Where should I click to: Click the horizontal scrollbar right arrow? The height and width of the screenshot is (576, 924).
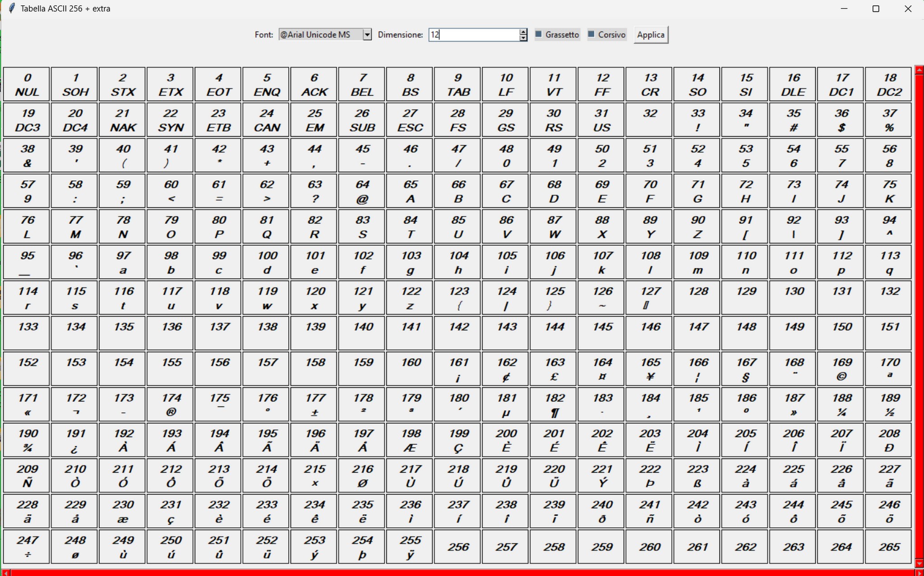919,572
